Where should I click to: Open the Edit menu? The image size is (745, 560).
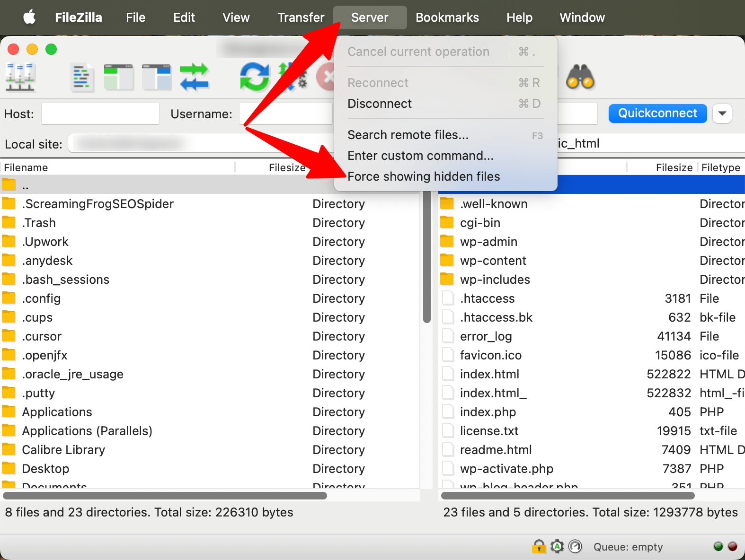tap(184, 17)
